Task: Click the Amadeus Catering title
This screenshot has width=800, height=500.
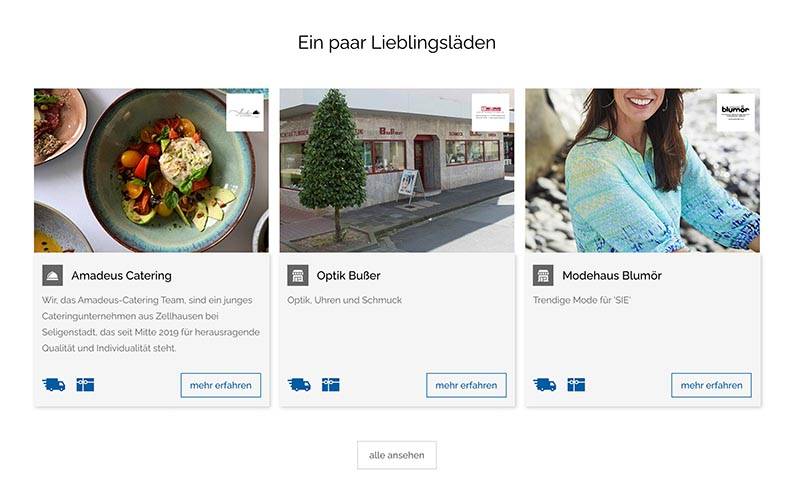Action: (121, 276)
